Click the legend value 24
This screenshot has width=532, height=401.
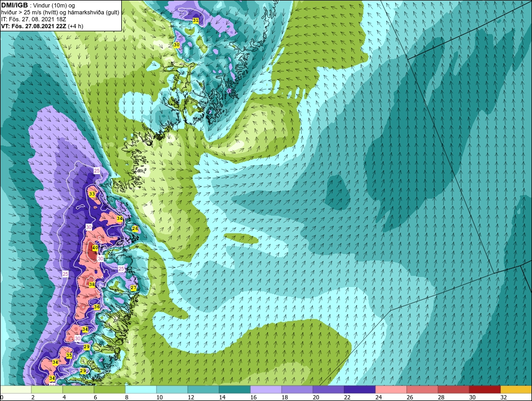click(x=378, y=397)
